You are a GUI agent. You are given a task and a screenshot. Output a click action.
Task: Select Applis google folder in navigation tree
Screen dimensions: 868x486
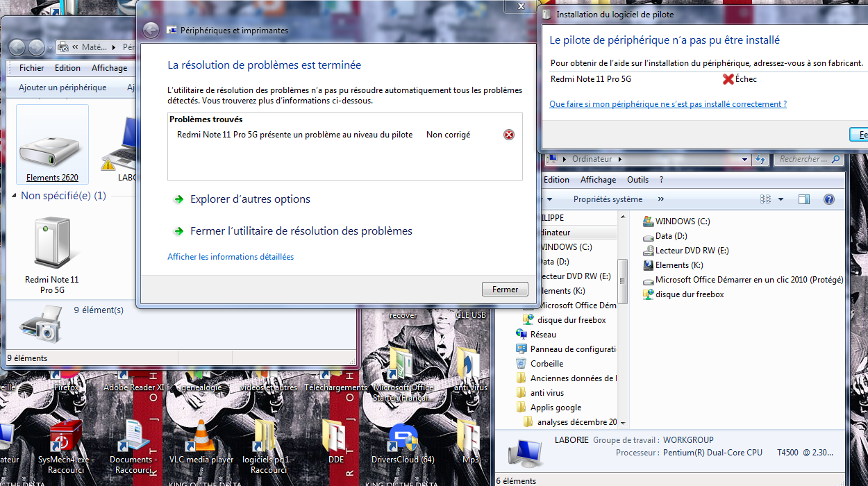(x=549, y=408)
